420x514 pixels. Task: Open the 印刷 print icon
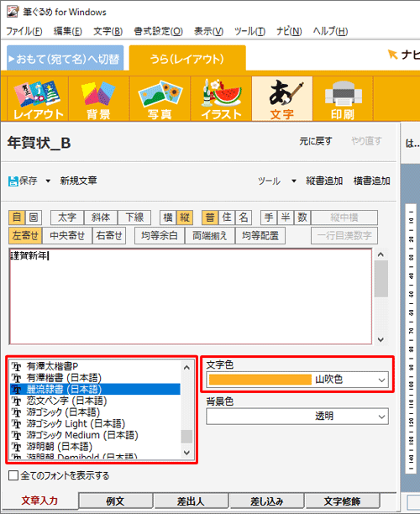[x=343, y=99]
